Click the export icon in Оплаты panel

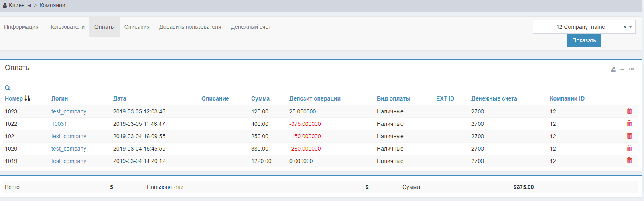[613, 69]
